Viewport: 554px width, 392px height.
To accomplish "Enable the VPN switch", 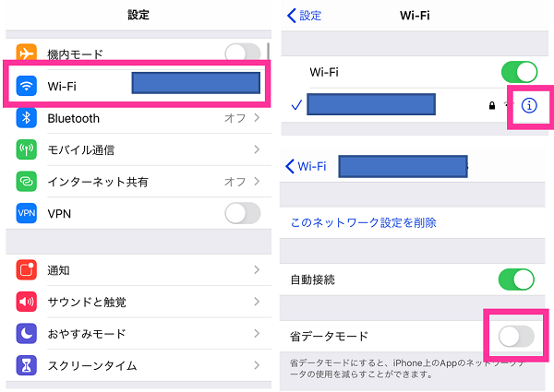I will (243, 213).
